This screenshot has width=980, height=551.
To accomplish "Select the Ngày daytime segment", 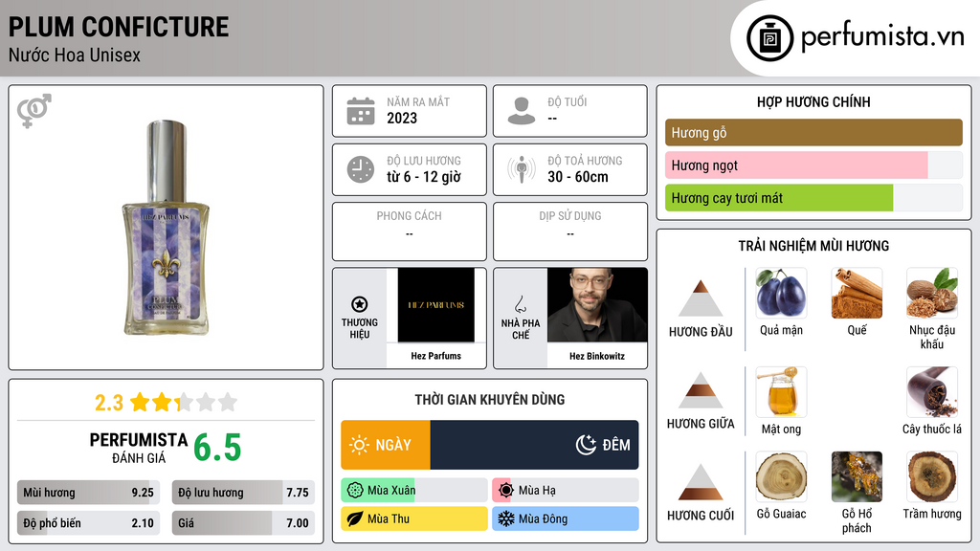I will 386,445.
